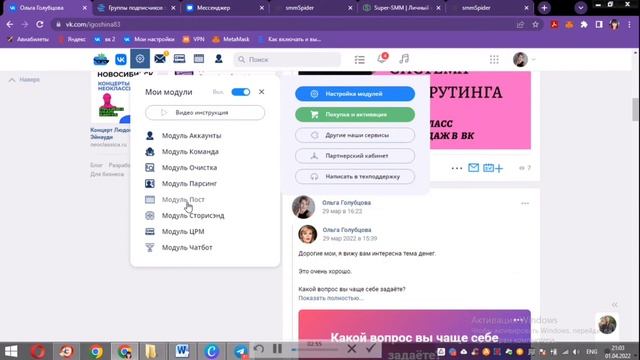
Task: Toggle the Мои модули on/off switch
Action: point(241,92)
